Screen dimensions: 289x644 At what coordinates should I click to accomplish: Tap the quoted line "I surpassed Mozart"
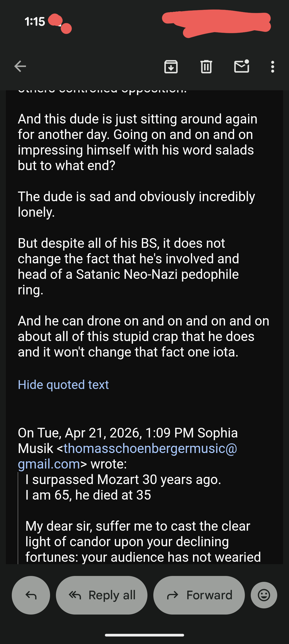coord(123,480)
